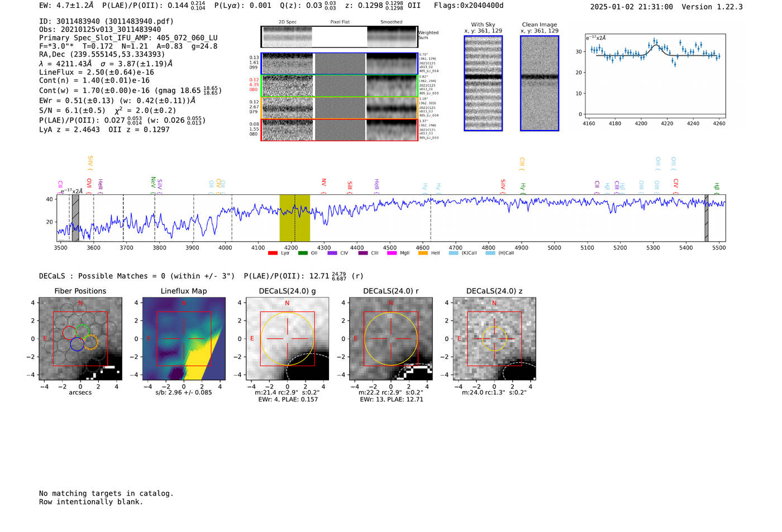This screenshot has width=782, height=532.
Task: Click the orange-framed fiber 2D spectrum row
Action: click(340, 108)
